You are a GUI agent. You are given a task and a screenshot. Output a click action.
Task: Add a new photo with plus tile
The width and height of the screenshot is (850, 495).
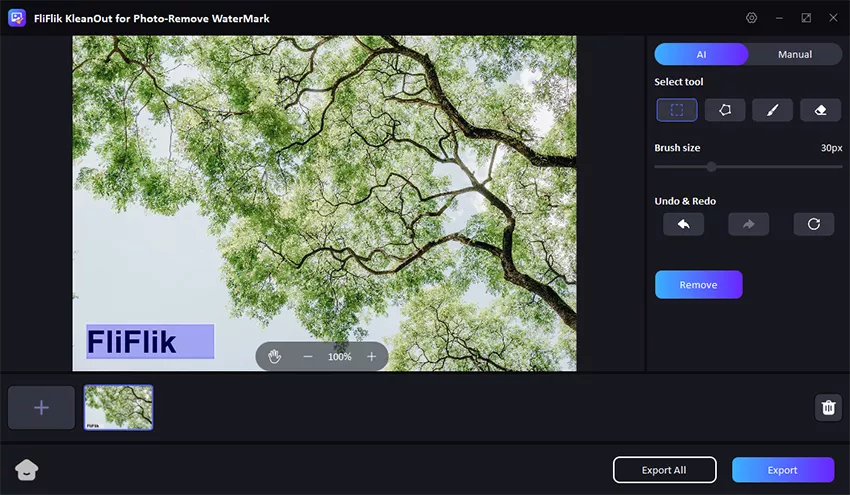pos(41,408)
